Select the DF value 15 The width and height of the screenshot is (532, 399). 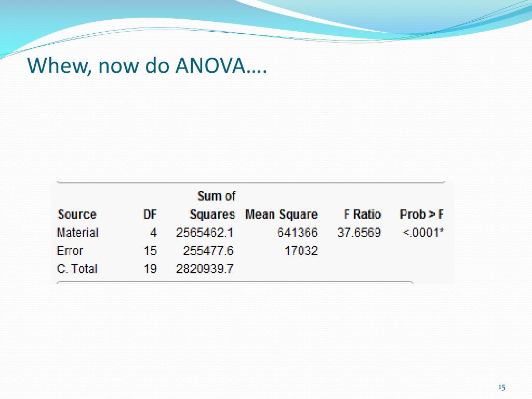pyautogui.click(x=150, y=251)
